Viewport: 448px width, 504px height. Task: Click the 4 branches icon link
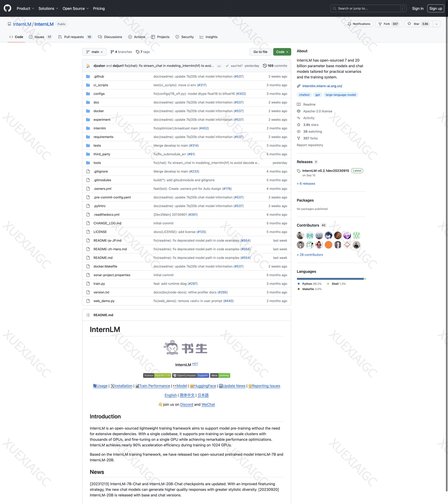(112, 52)
